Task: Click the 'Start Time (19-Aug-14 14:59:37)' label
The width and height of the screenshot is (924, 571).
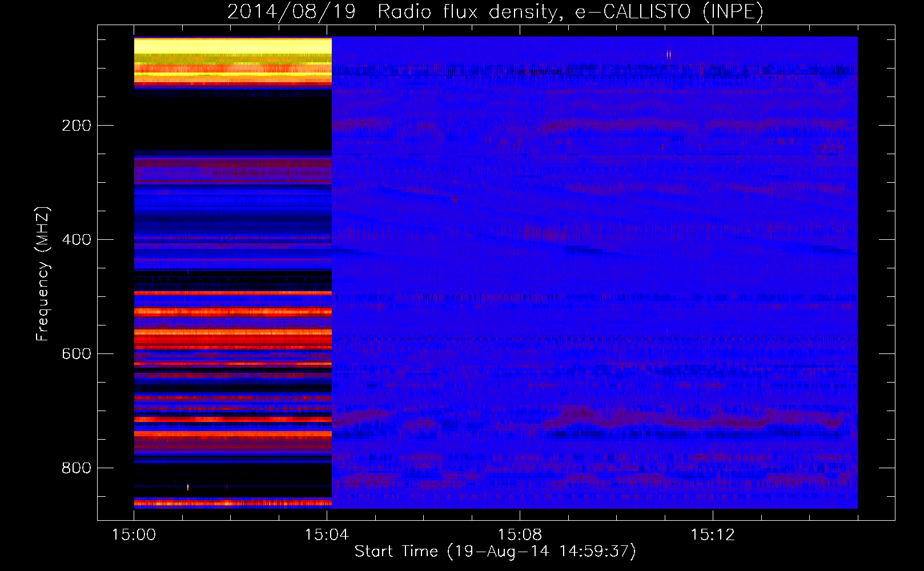Action: point(495,552)
